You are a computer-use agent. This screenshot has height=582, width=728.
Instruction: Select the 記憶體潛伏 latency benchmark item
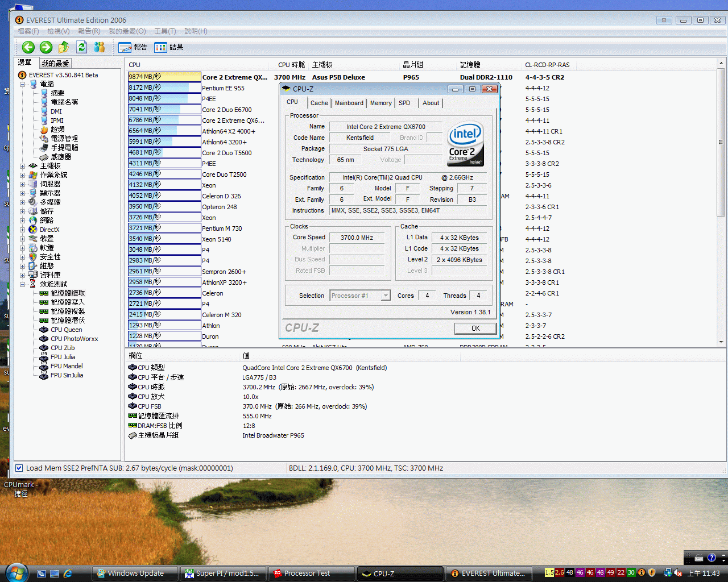click(x=62, y=321)
